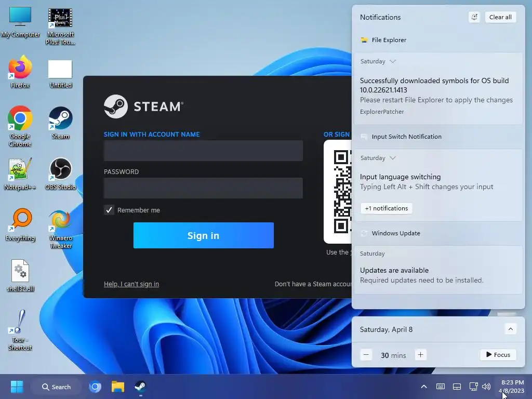532x399 pixels.
Task: Open File Explorer from the taskbar
Action: 118,387
